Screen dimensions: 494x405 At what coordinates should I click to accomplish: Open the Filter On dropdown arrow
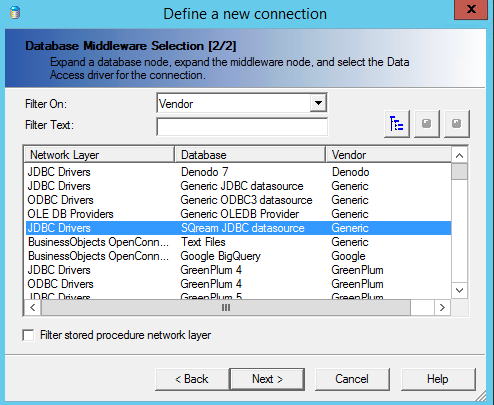point(318,103)
